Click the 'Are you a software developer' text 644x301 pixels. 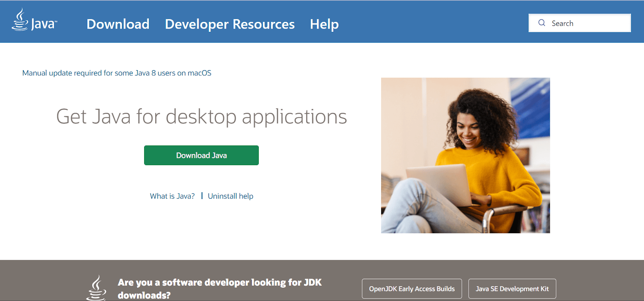[220, 289]
